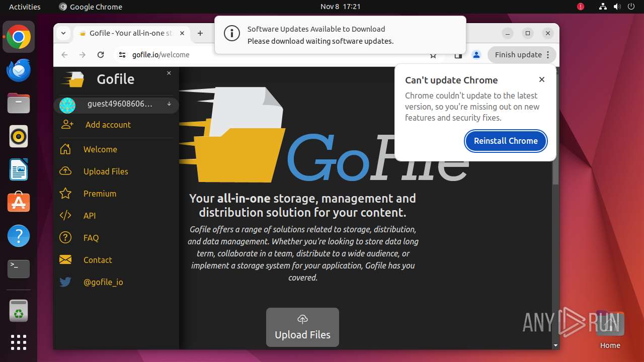Open @gofile_io Twitter link
This screenshot has height=362, width=644.
coord(103,282)
